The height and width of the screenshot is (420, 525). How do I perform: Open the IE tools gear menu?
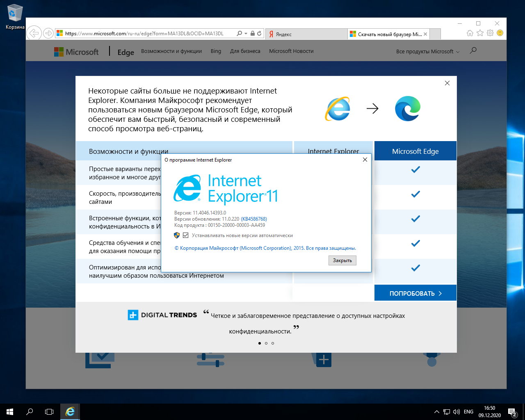pos(490,33)
